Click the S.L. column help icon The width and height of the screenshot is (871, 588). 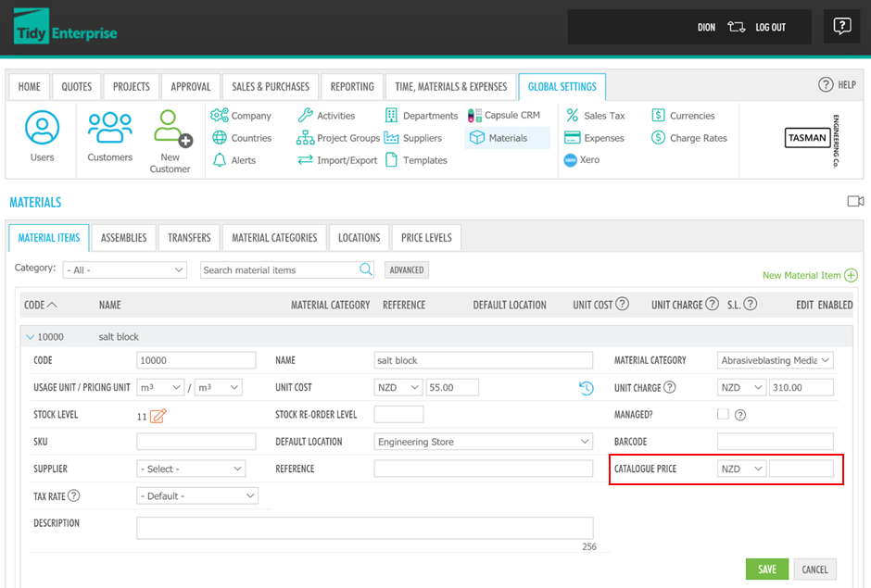click(x=751, y=304)
